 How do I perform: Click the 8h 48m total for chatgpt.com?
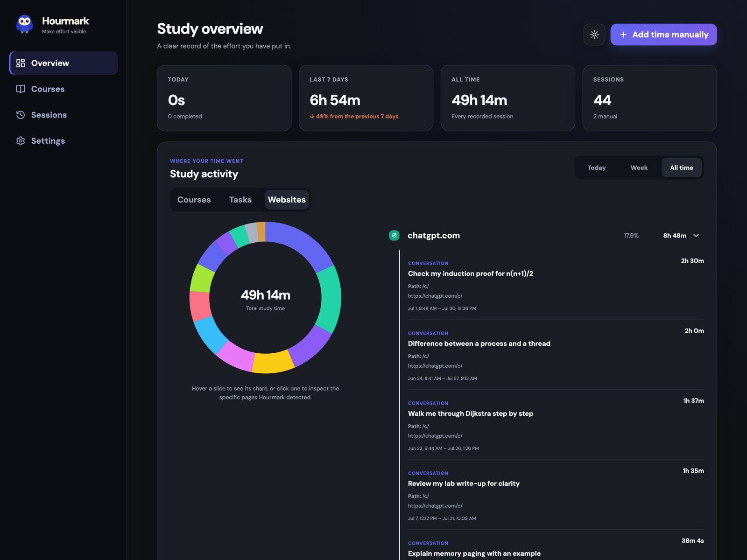[675, 236]
